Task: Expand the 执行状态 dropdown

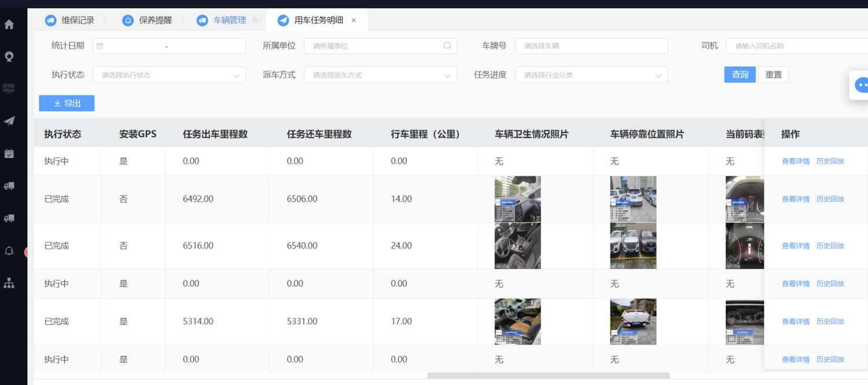Action: (169, 75)
